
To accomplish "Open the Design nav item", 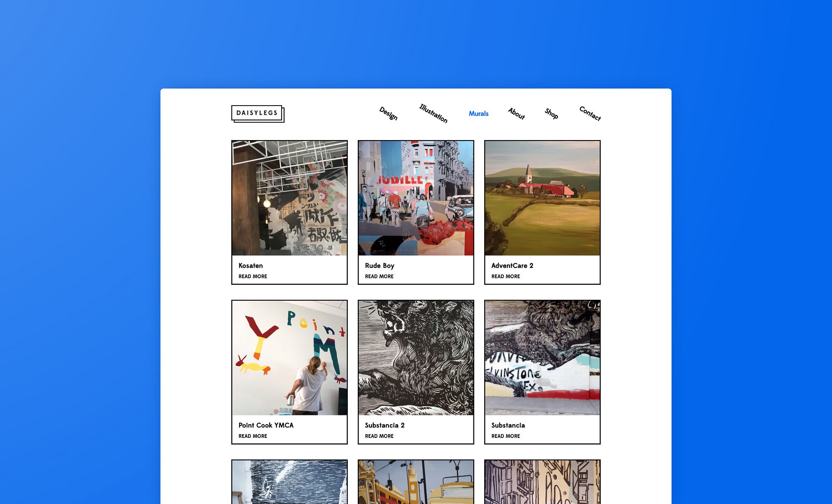I will pos(389,114).
